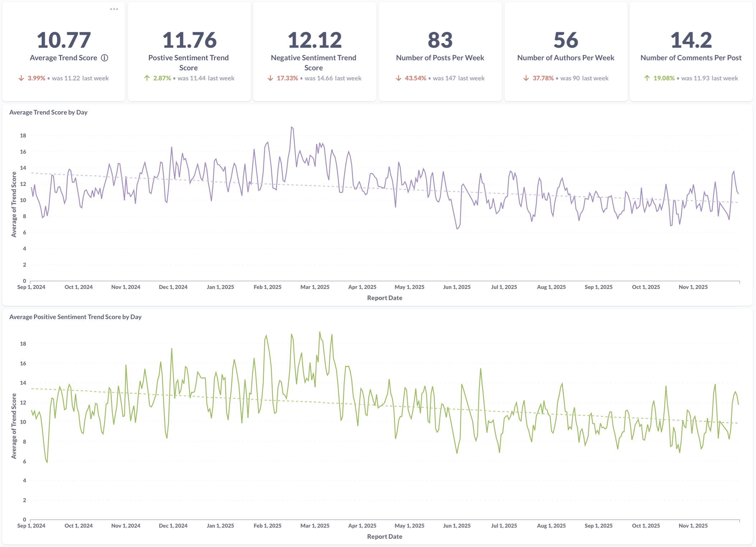
Task: Click the down arrow beside 17.33%
Action: point(270,78)
